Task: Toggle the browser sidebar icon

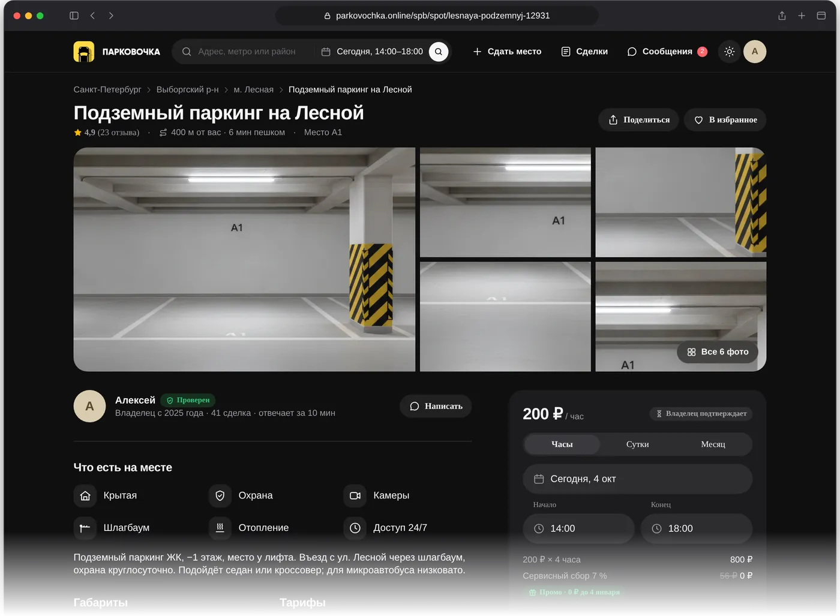Action: 74,16
